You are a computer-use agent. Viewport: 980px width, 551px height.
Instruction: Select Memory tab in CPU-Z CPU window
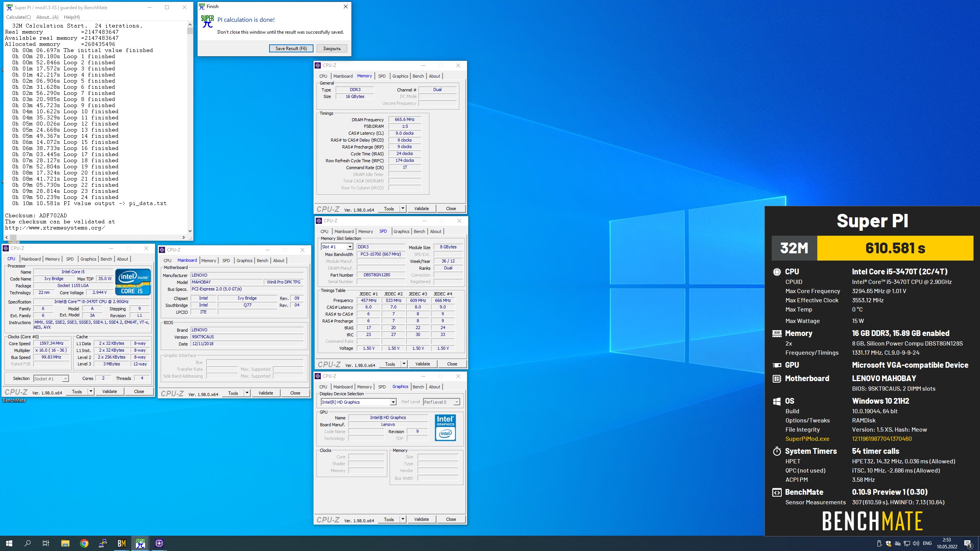[x=52, y=259]
